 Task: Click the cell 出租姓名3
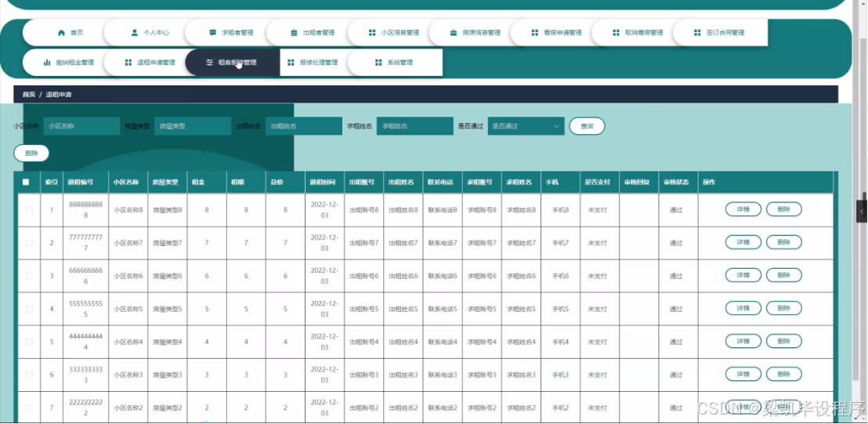point(403,375)
